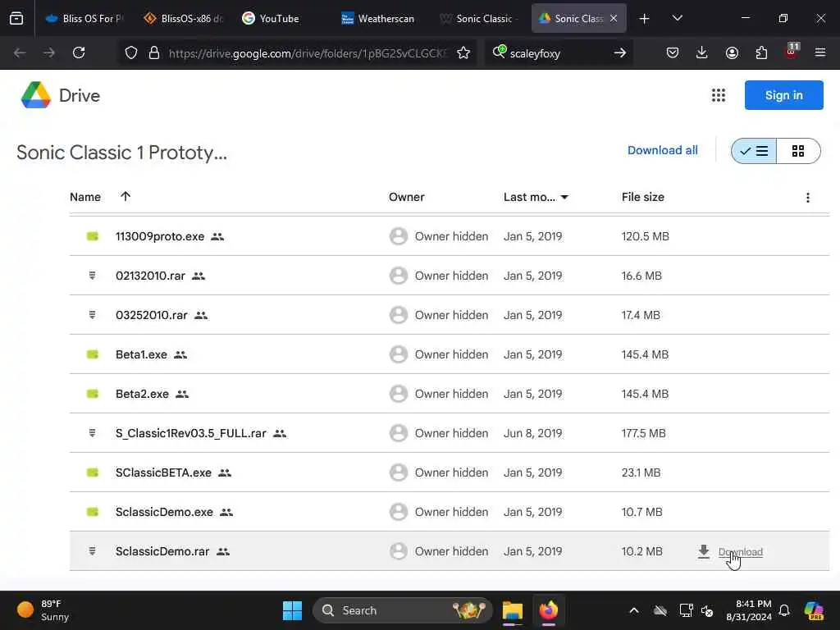Screen dimensions: 840x630
Task: Select S_Classic1Rev03.5_FULL.rar
Action: [x=190, y=433]
